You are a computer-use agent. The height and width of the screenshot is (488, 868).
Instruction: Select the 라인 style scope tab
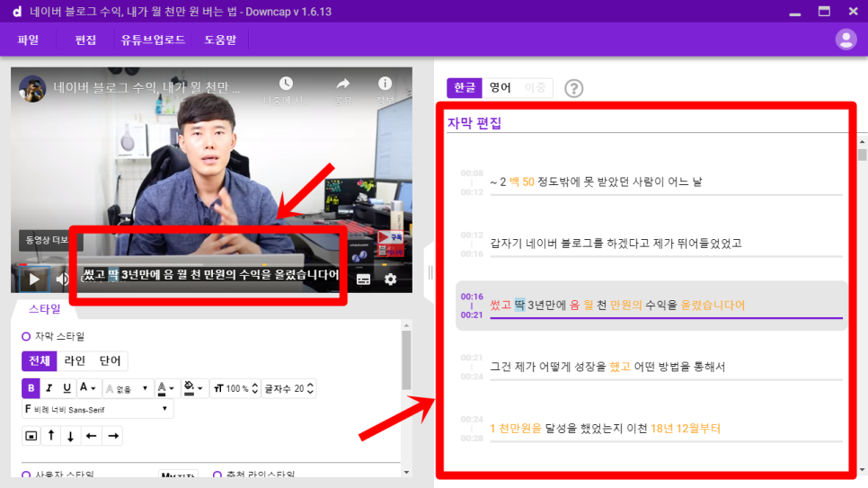click(x=75, y=361)
